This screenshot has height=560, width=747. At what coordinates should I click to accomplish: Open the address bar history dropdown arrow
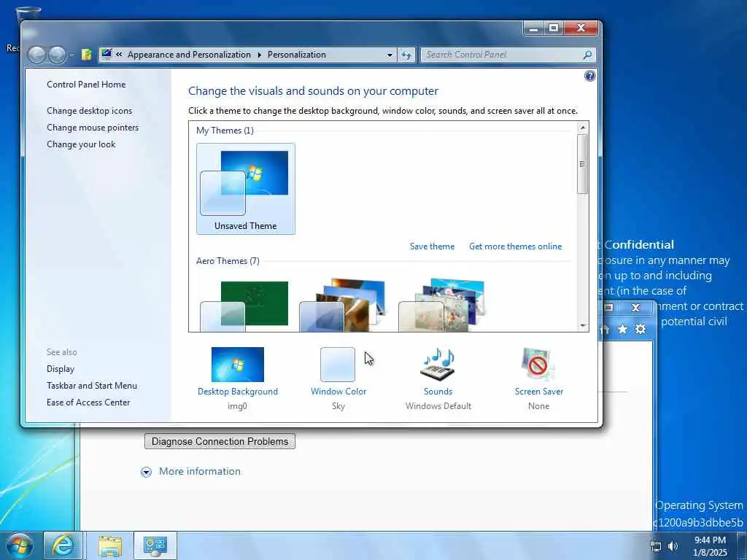pyautogui.click(x=390, y=55)
